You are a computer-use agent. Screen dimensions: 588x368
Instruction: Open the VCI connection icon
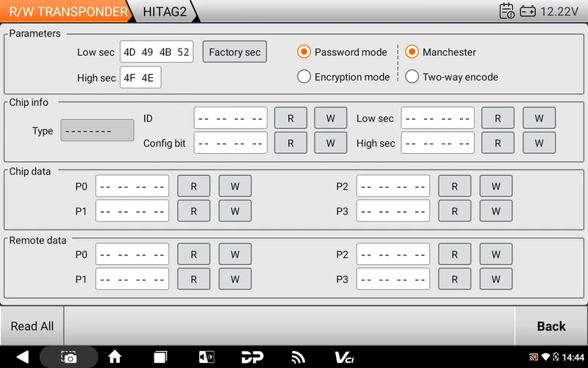point(344,357)
